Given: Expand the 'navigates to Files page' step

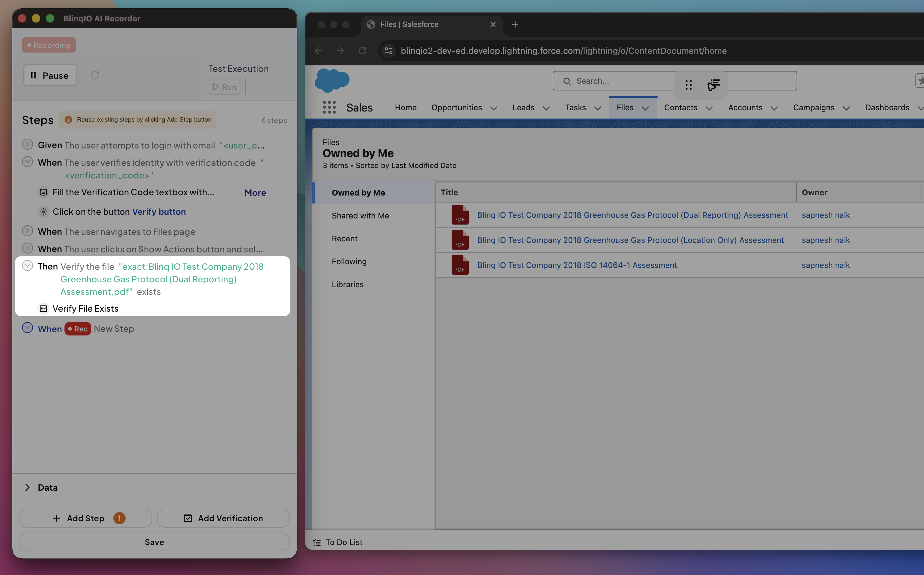Looking at the screenshot, I should [28, 231].
